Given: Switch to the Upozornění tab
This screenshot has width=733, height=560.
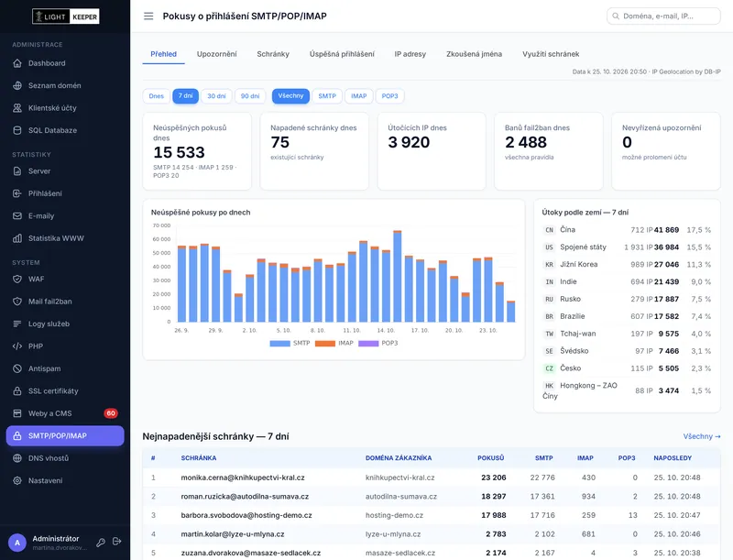Looking at the screenshot, I should tap(217, 54).
